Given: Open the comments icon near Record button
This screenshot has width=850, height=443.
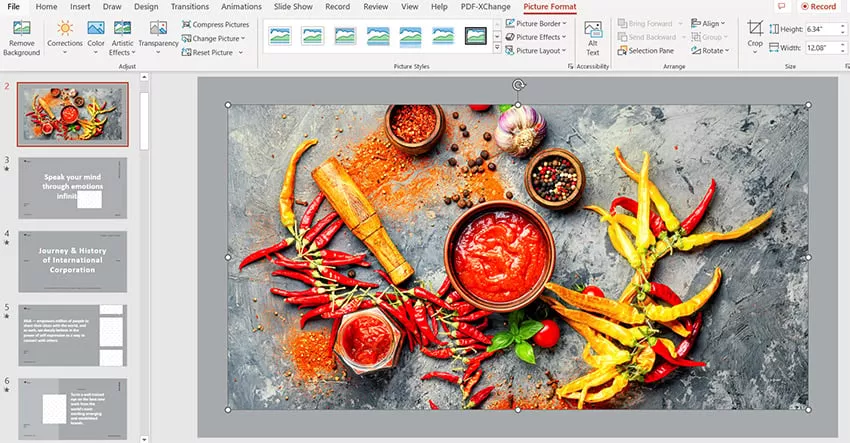Looking at the screenshot, I should [x=782, y=7].
